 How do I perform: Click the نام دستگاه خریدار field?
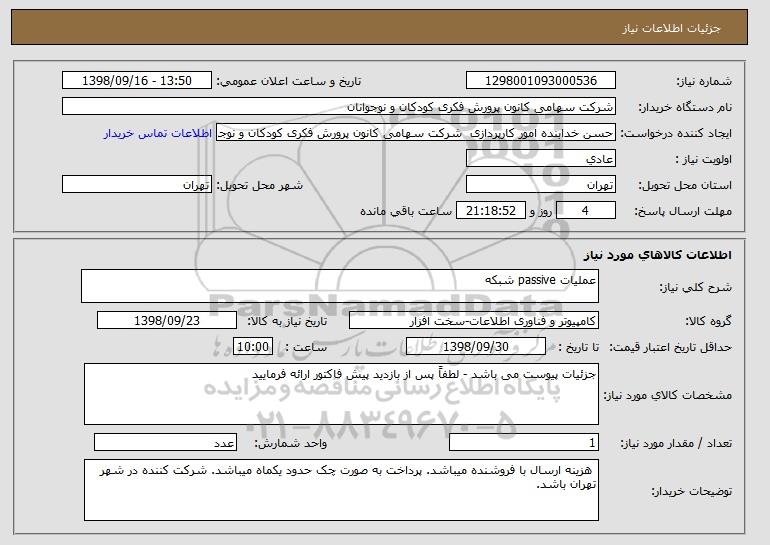[x=339, y=107]
